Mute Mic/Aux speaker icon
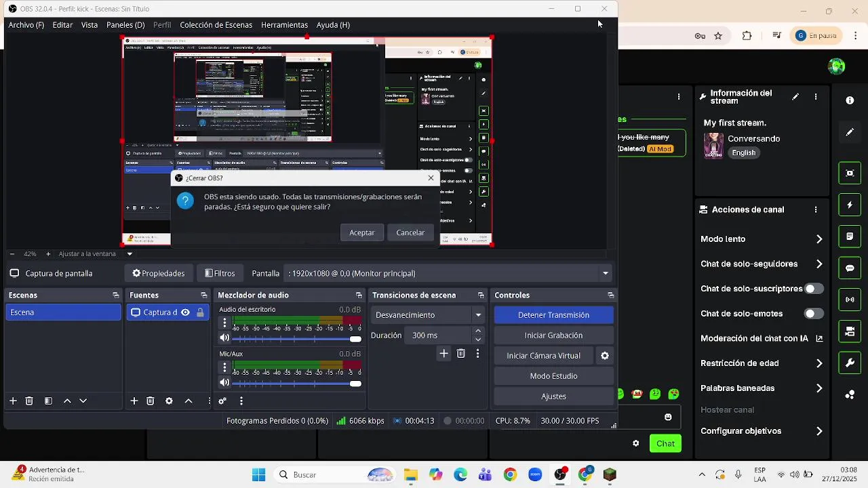The width and height of the screenshot is (868, 488). (x=224, y=383)
